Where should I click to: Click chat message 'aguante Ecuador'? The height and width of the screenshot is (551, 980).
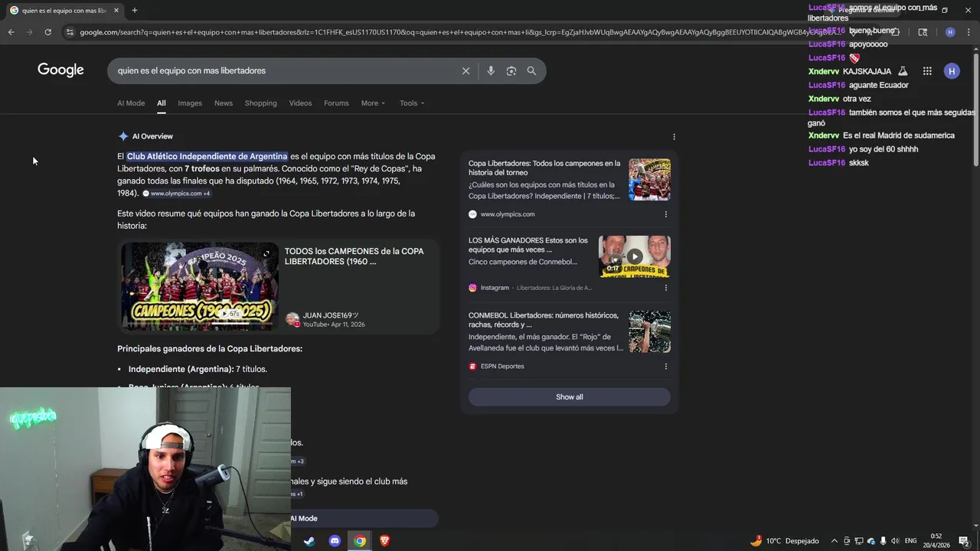pos(879,85)
